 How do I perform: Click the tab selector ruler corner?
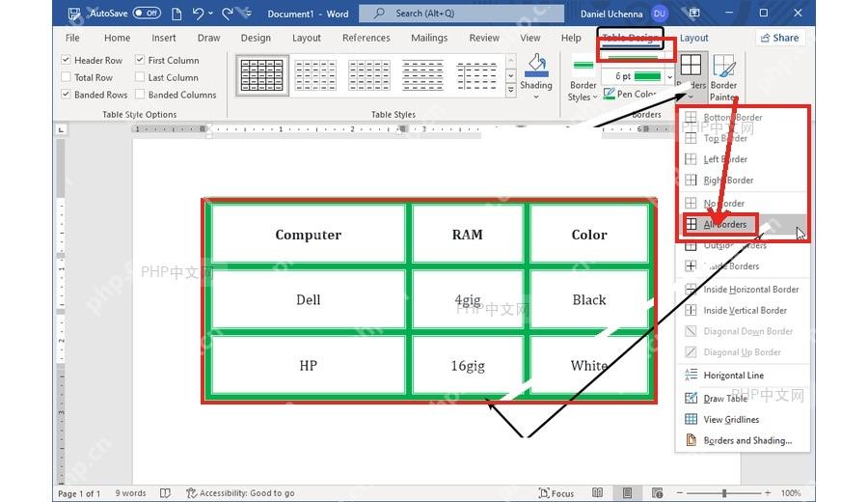pyautogui.click(x=61, y=129)
